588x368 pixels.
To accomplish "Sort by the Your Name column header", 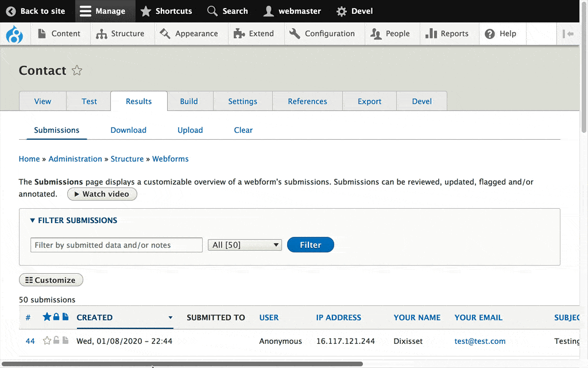I will [x=417, y=317].
